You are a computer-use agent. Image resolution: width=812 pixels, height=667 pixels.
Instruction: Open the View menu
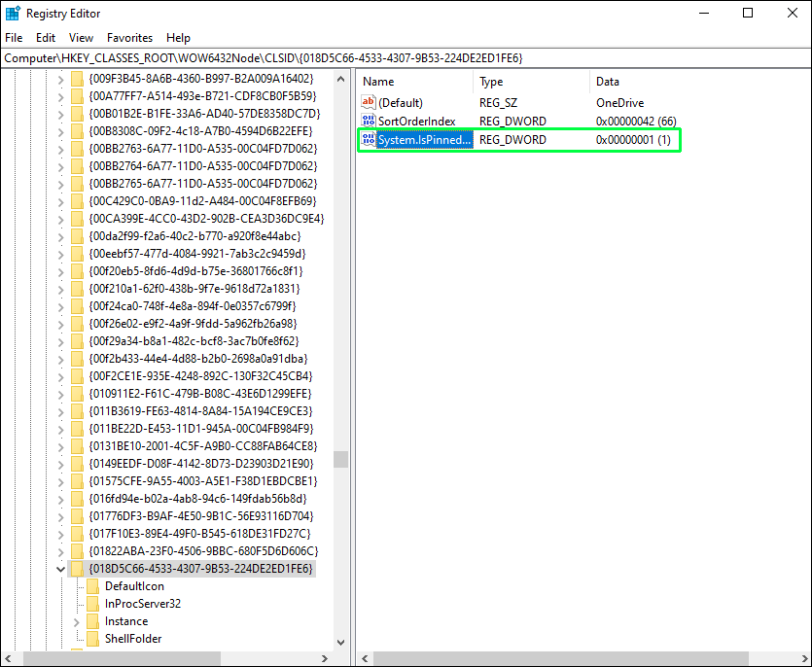click(x=81, y=38)
